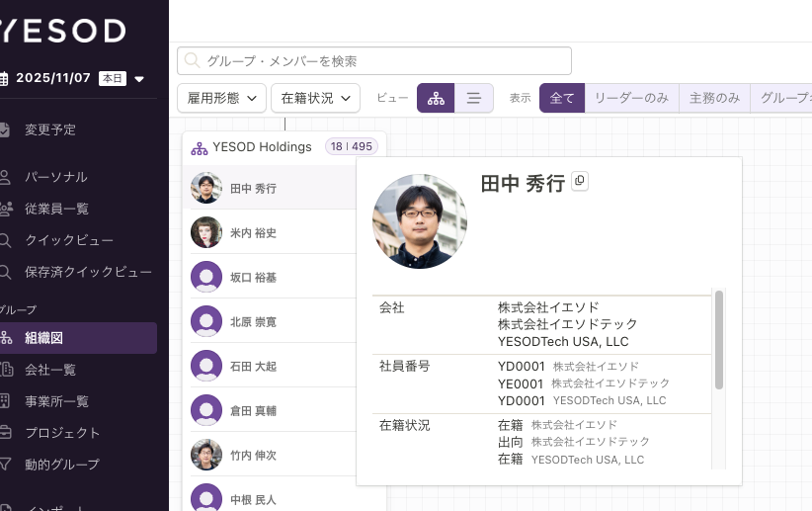Click the large profile photo in detail card

[x=420, y=221]
